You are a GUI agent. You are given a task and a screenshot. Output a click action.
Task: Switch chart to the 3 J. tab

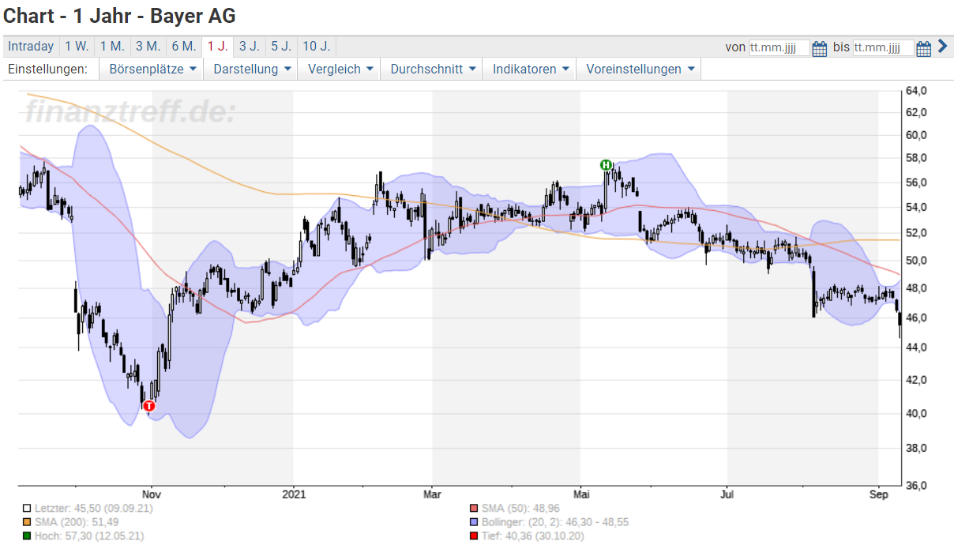(249, 47)
